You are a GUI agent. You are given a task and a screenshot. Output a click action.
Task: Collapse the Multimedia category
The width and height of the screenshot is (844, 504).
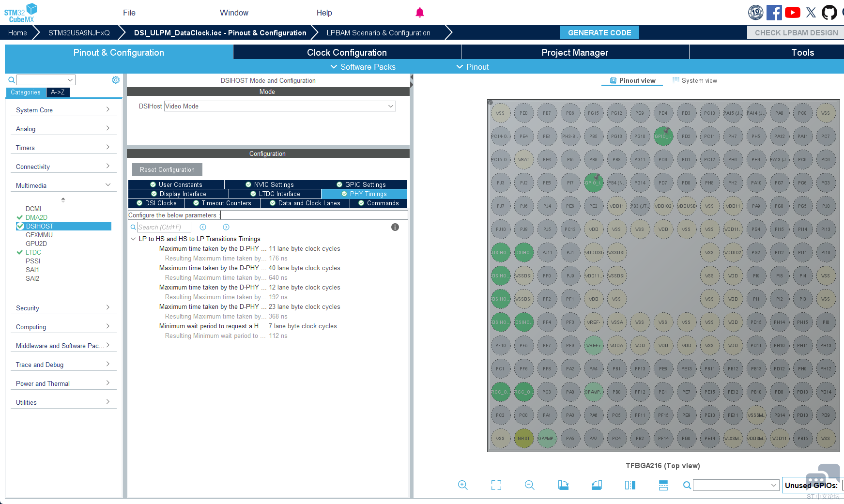tap(63, 185)
